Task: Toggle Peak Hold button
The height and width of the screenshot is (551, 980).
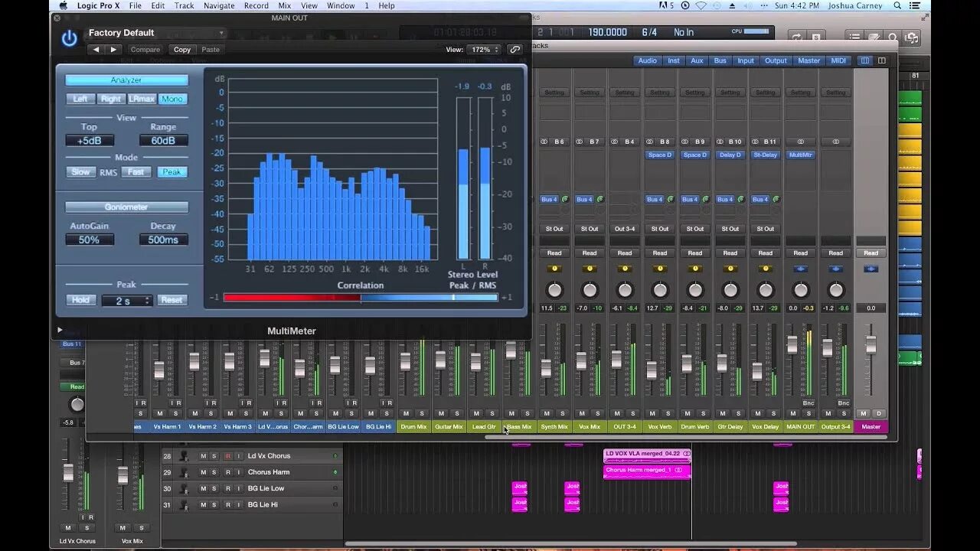Action: coord(80,300)
